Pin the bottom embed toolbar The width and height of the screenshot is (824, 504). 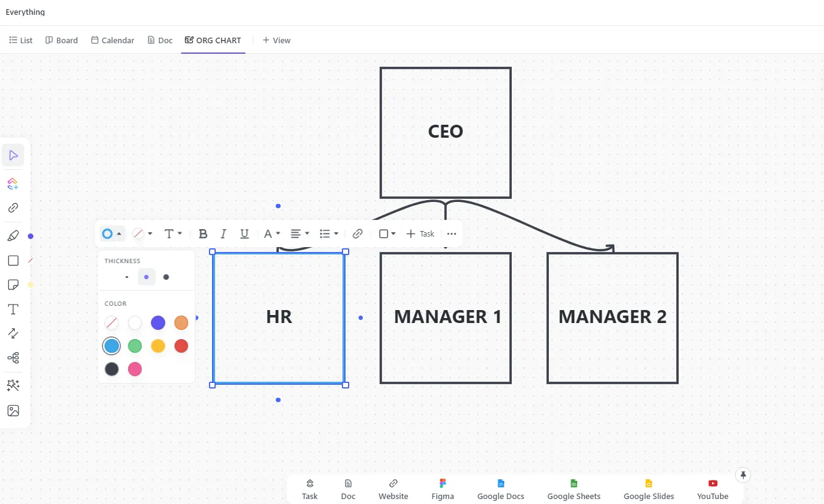pos(743,475)
